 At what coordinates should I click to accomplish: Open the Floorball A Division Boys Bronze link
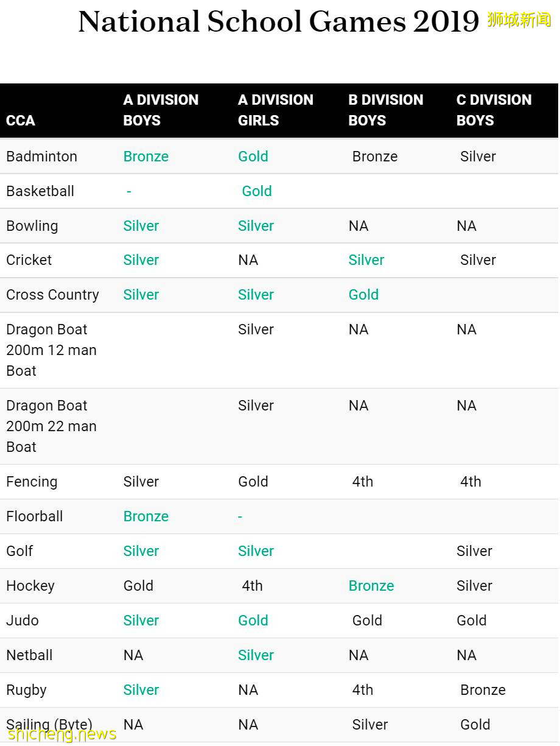(x=145, y=516)
